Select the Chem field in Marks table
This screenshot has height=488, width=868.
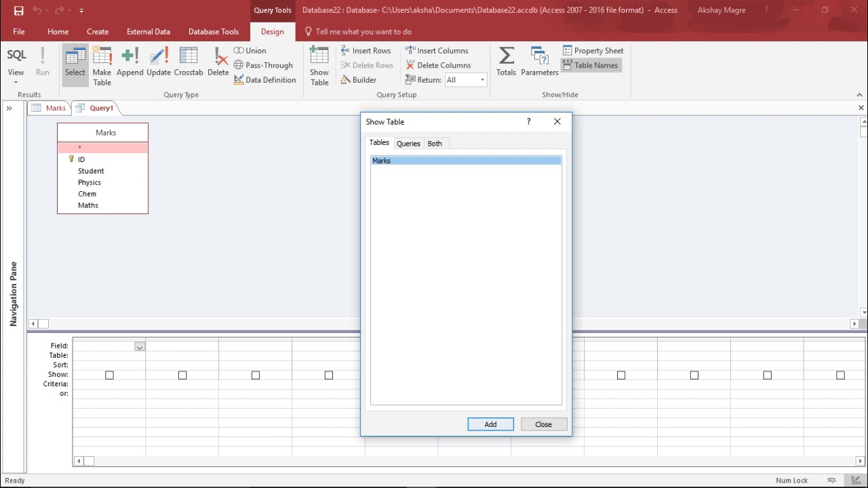[x=87, y=195]
